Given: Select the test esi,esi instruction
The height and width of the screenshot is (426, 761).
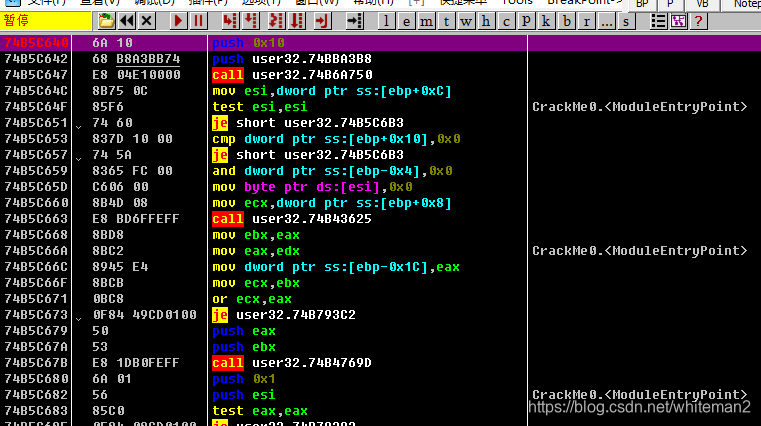Looking at the screenshot, I should point(260,107).
